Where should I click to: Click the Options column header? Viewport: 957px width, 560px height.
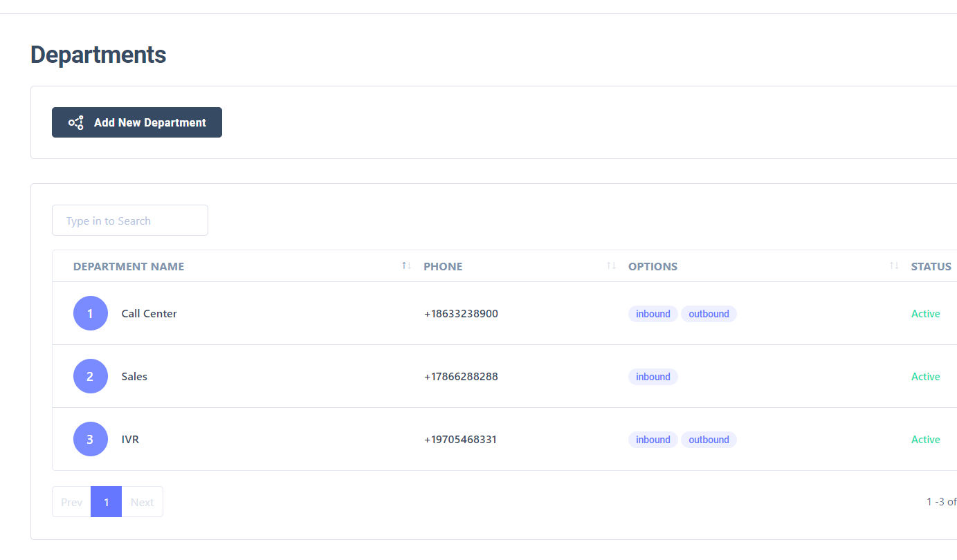tap(653, 266)
